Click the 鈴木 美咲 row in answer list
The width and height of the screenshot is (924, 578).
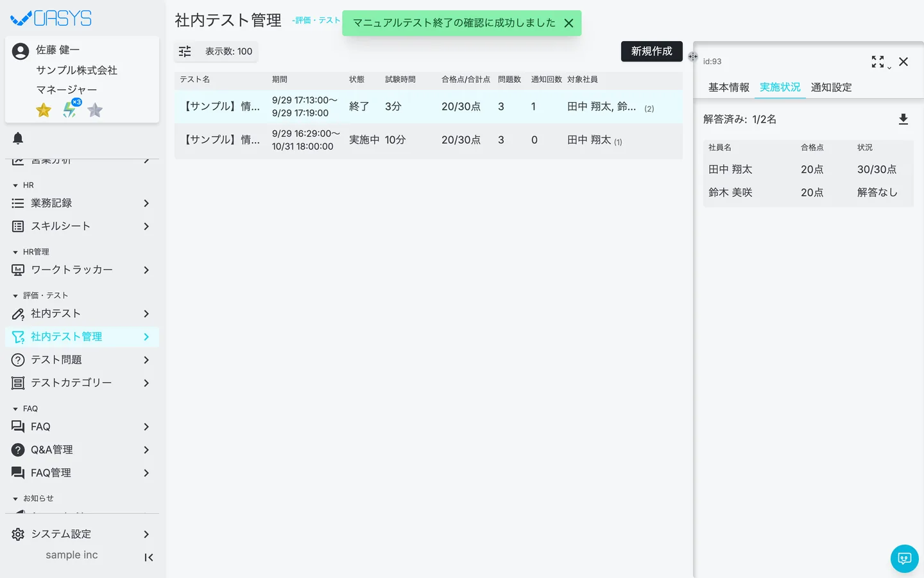coord(809,193)
